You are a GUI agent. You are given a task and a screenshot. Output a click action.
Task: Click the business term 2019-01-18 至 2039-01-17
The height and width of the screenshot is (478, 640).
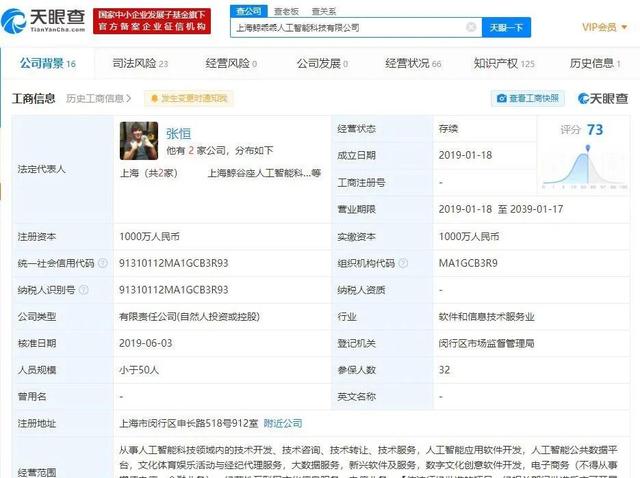501,209
